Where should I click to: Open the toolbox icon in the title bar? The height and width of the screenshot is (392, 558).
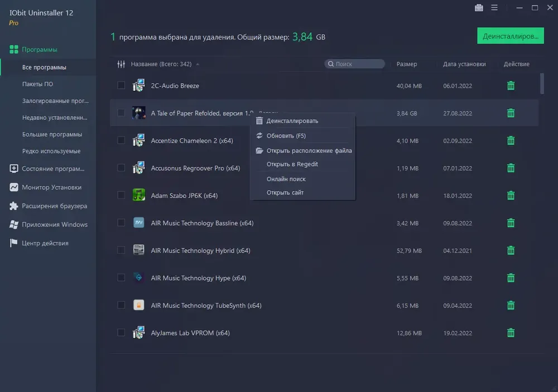[479, 8]
